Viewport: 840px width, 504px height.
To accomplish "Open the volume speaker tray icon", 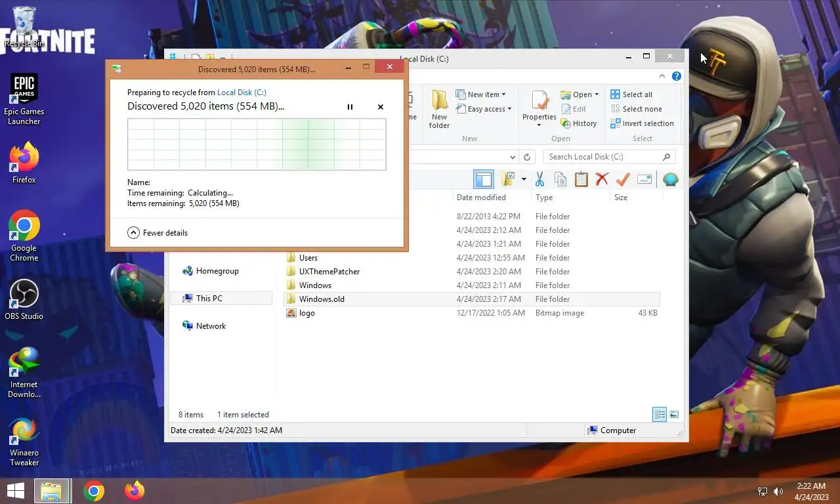I will coord(778,491).
